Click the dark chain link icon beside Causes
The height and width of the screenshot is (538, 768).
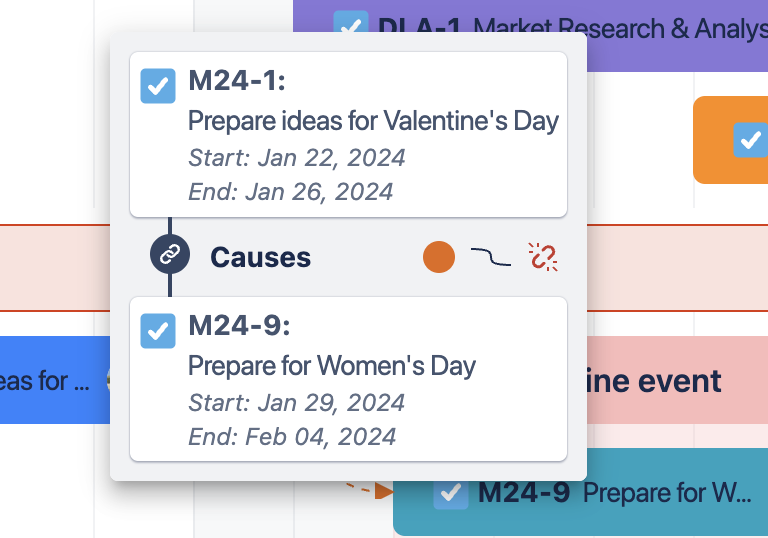pos(170,257)
